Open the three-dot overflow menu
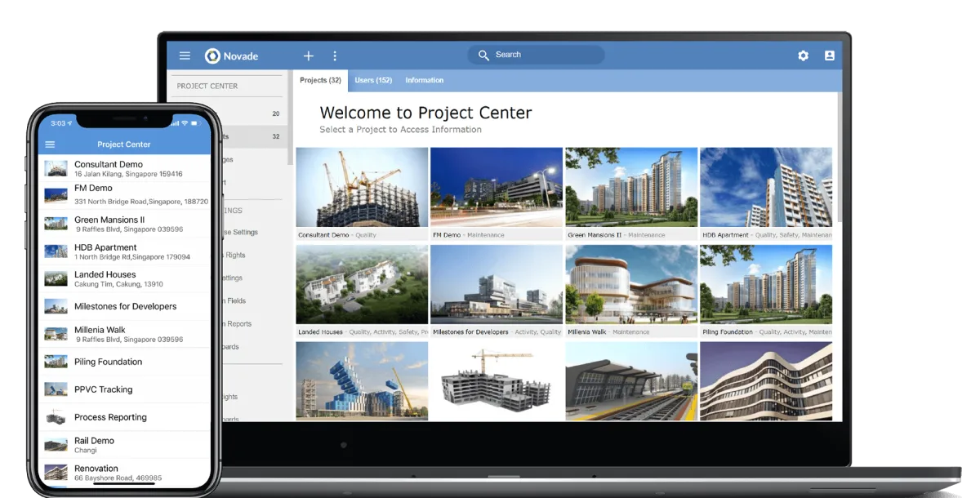This screenshot has width=980, height=498. coord(335,56)
